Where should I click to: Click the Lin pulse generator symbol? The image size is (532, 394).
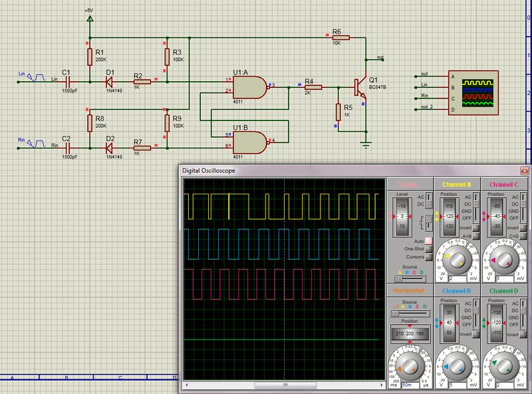tap(36, 77)
